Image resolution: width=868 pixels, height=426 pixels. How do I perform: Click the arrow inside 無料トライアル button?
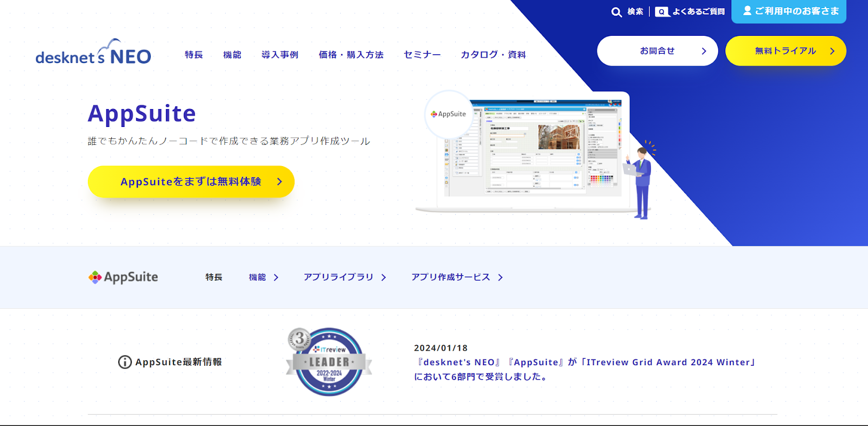[x=832, y=51]
